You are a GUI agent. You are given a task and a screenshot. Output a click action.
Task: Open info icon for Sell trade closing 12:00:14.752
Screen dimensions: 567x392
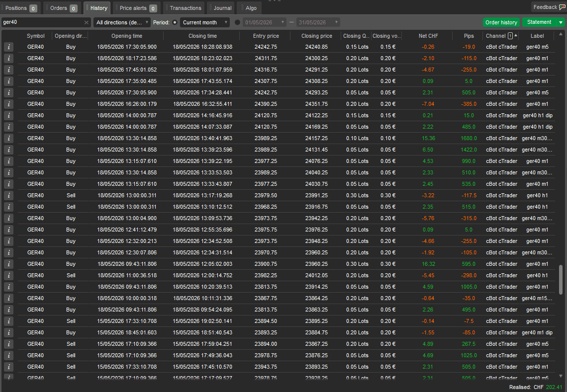click(x=8, y=275)
